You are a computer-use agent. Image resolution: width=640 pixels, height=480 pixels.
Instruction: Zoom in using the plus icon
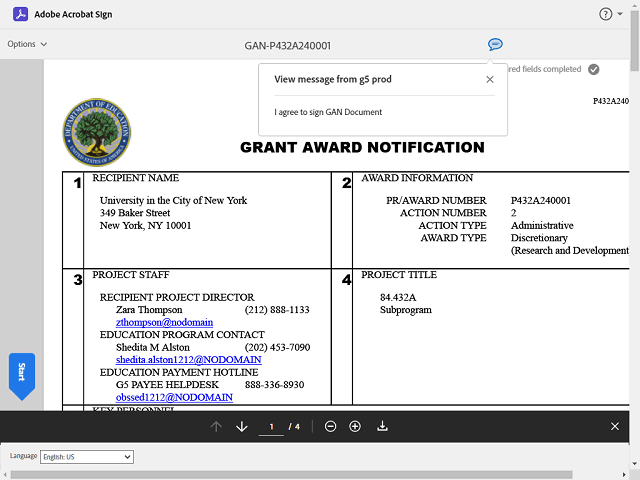pos(355,427)
